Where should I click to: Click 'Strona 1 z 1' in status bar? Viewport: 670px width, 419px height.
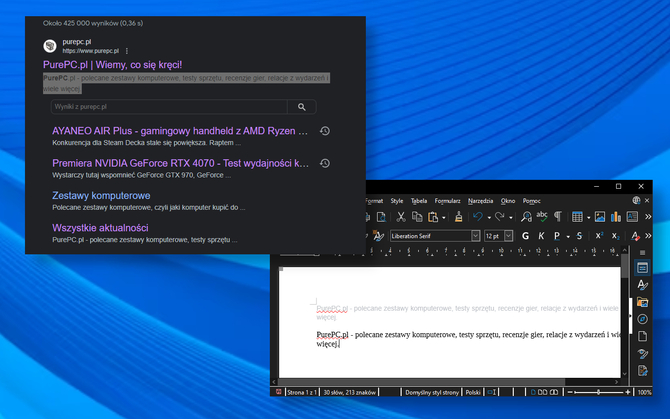click(302, 392)
